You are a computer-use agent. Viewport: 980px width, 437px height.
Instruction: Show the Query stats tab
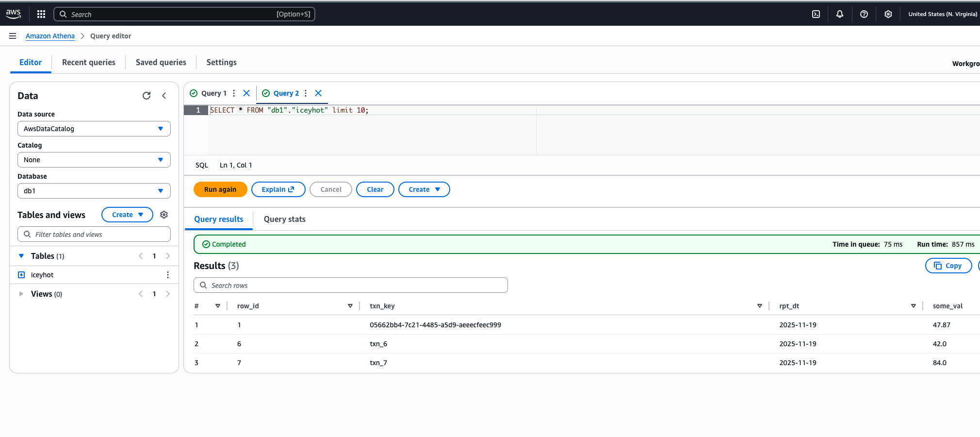click(x=285, y=219)
